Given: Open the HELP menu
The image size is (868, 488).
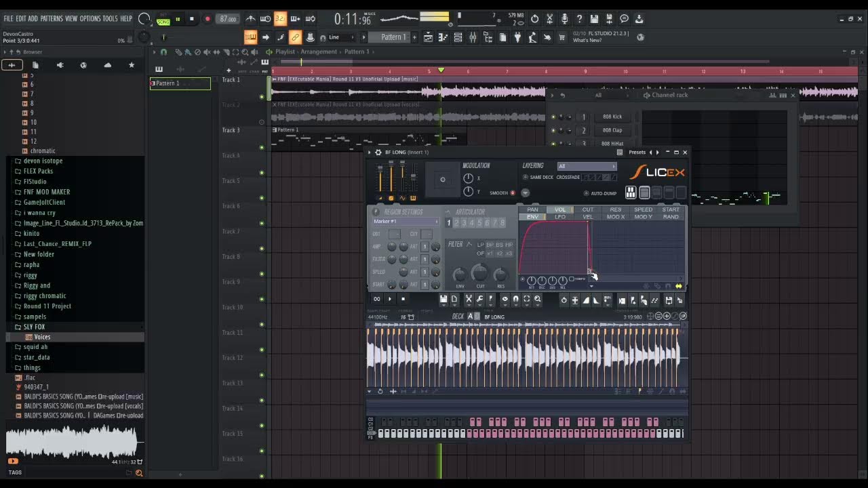Looking at the screenshot, I should 126,18.
